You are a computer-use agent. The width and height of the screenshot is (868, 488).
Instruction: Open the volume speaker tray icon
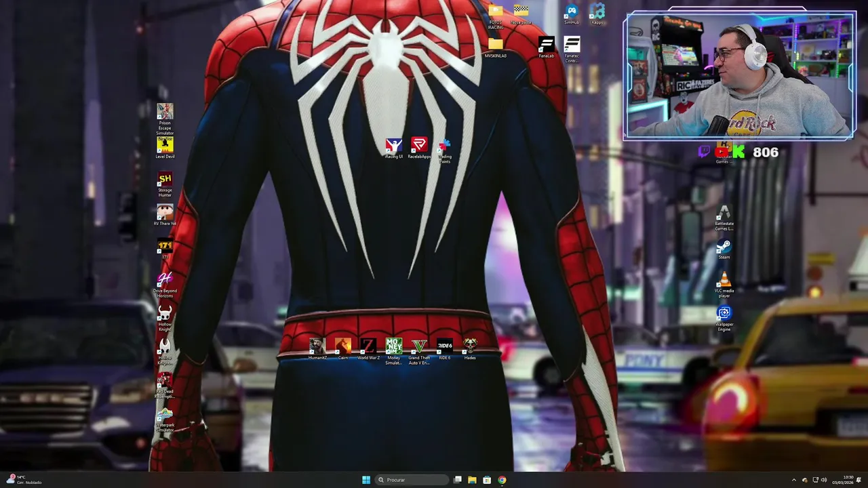824,480
